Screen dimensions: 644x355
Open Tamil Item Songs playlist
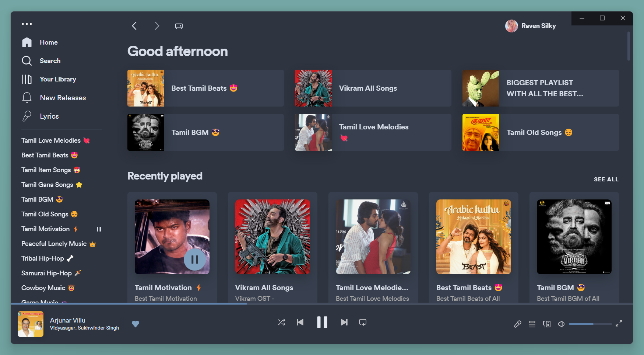tap(51, 170)
